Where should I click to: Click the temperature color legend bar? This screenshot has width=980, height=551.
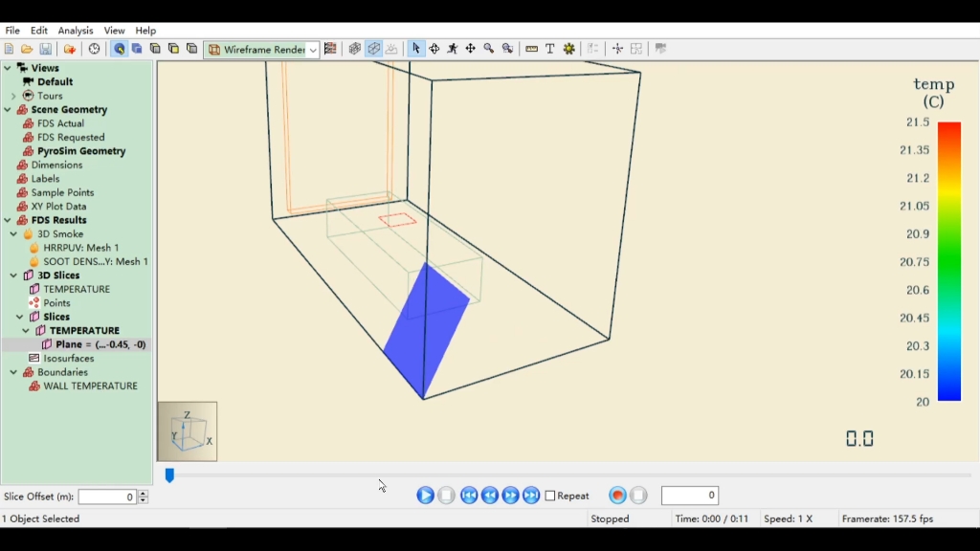(948, 261)
